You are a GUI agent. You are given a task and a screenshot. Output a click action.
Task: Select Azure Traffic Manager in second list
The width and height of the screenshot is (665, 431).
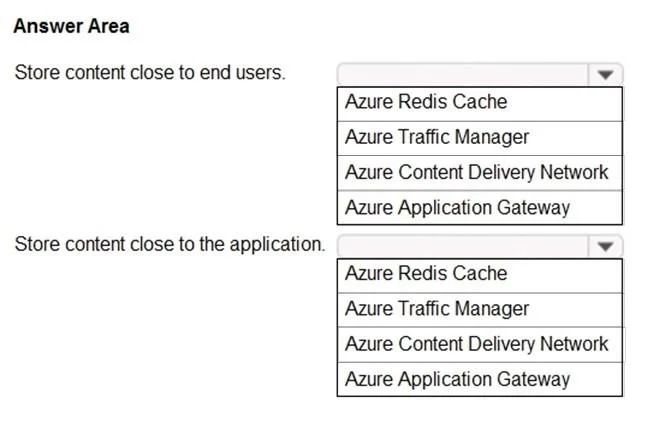(480, 310)
